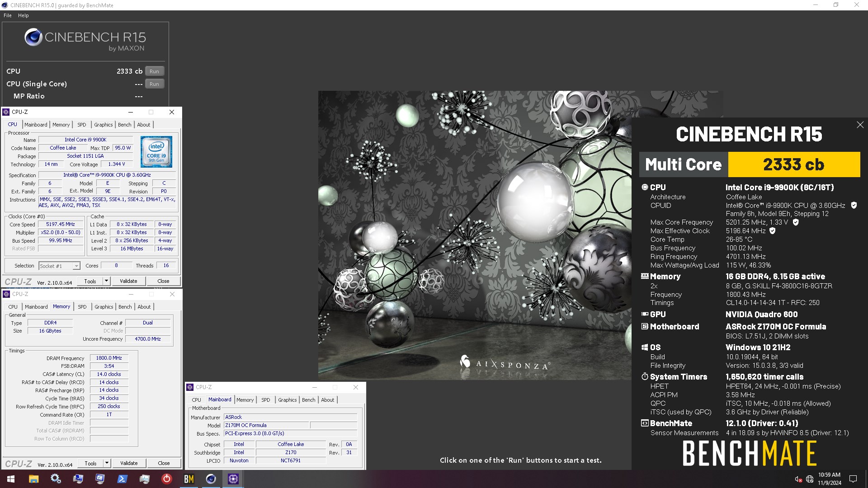868x488 pixels.
Task: Open the gears settings icon in taskbar
Action: (x=56, y=479)
